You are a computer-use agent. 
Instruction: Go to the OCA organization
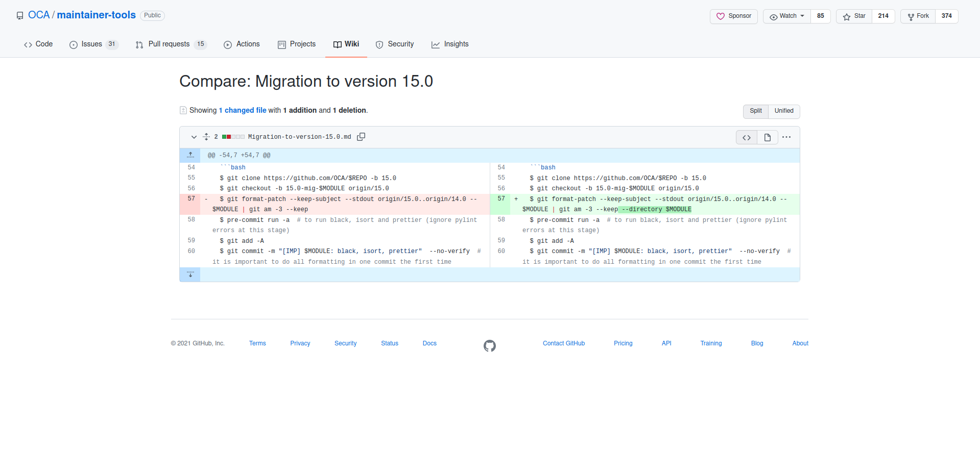(x=39, y=15)
